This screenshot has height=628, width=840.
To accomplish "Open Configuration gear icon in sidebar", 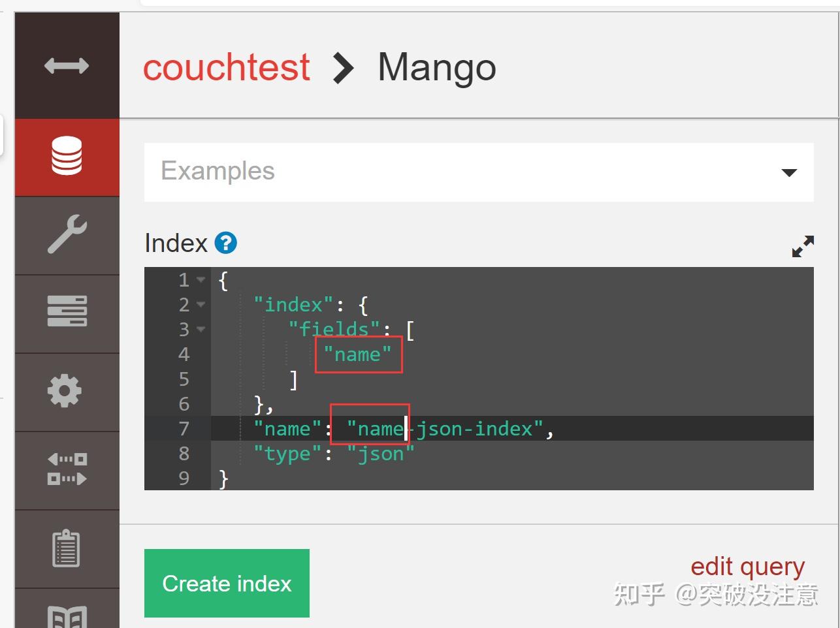I will [65, 392].
